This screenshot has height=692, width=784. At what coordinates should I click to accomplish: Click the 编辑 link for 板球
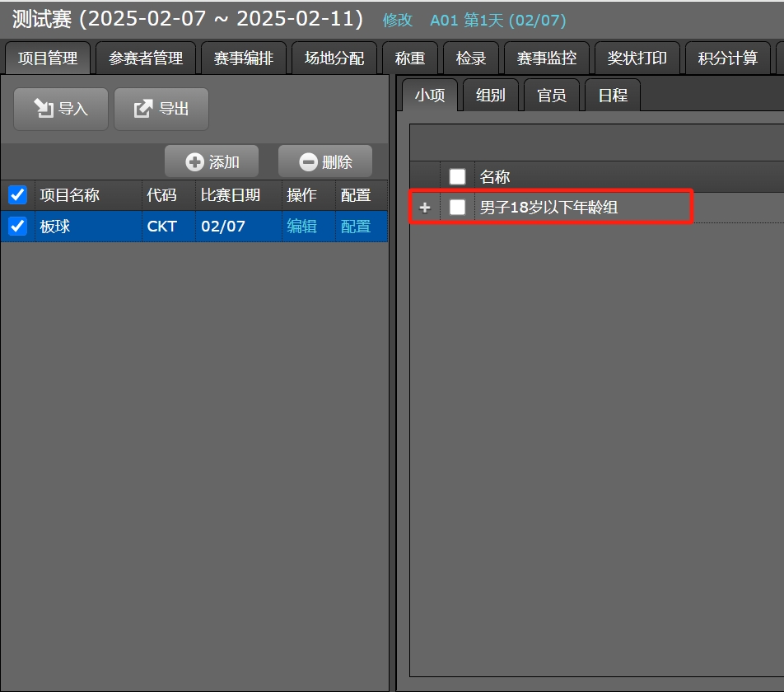tap(301, 226)
